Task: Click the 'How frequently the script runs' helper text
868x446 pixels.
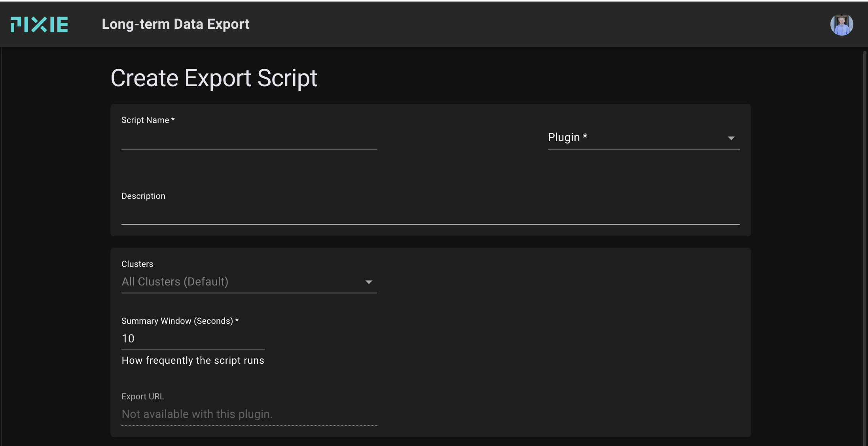Action: click(193, 361)
